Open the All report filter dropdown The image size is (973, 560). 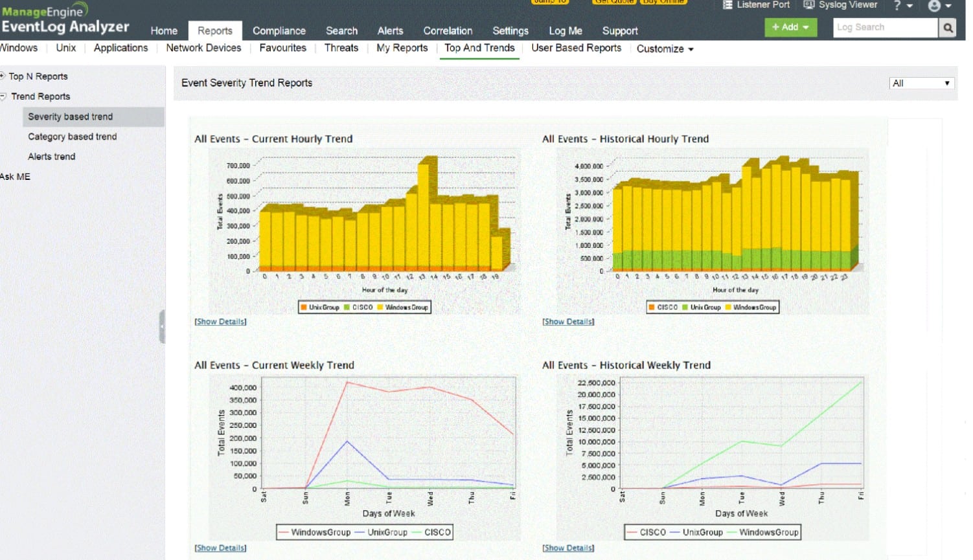click(x=921, y=83)
